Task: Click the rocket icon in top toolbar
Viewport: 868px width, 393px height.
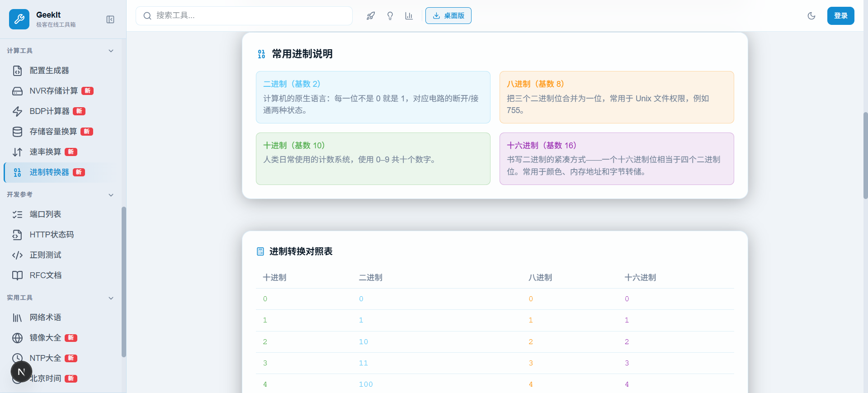Action: click(x=371, y=16)
